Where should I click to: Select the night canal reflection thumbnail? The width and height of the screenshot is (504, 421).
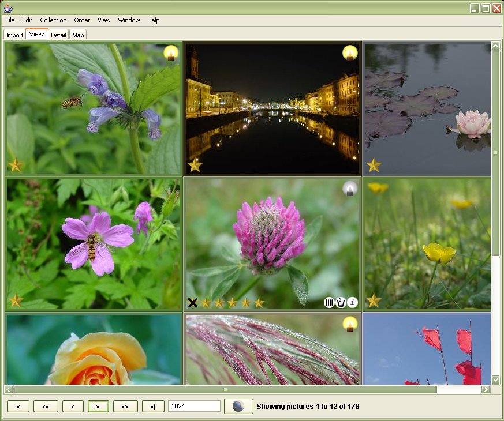tap(272, 109)
